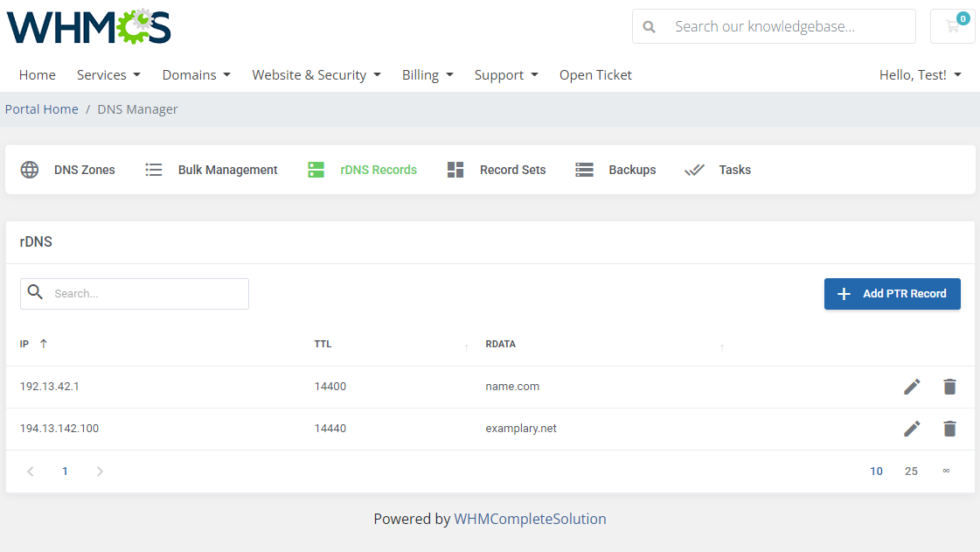Go to previous page arrow
Image resolution: width=980 pixels, height=552 pixels.
click(30, 472)
